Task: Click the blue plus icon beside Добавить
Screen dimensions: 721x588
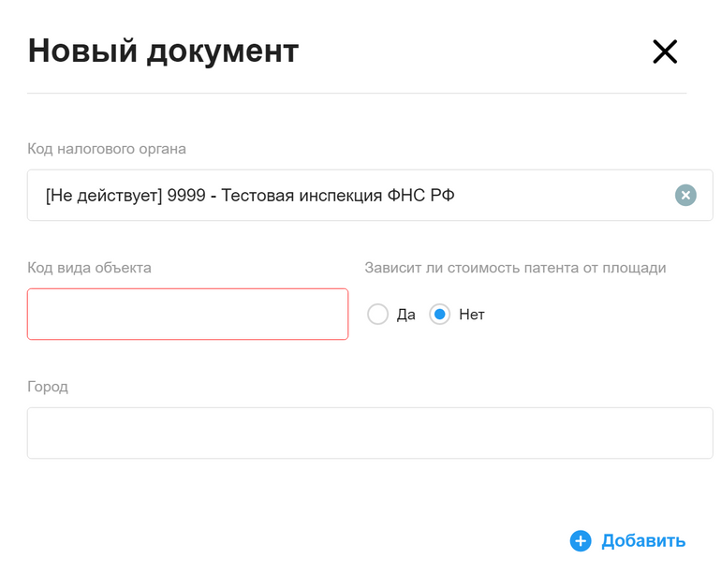Action: point(581,540)
